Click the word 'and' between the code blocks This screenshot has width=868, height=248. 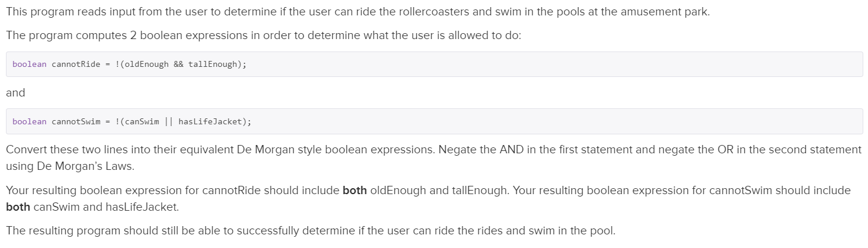coord(15,93)
